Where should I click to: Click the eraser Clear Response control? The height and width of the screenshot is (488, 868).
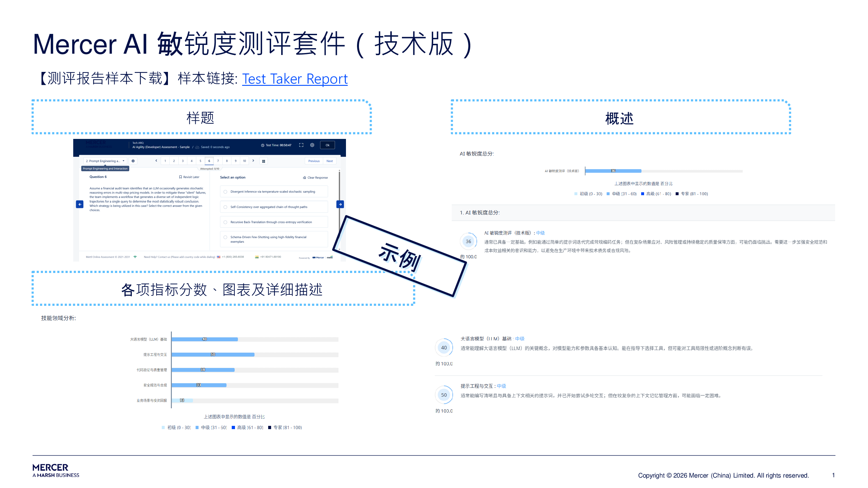pos(315,178)
